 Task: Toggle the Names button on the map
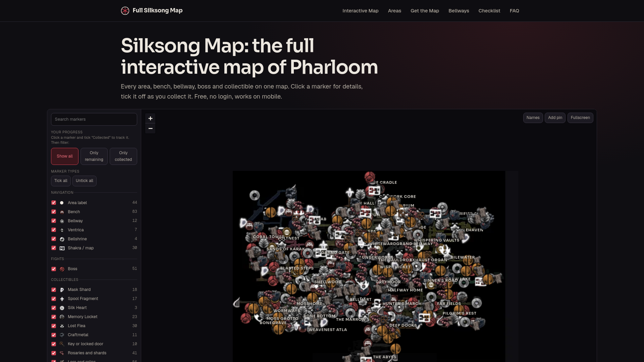[533, 118]
